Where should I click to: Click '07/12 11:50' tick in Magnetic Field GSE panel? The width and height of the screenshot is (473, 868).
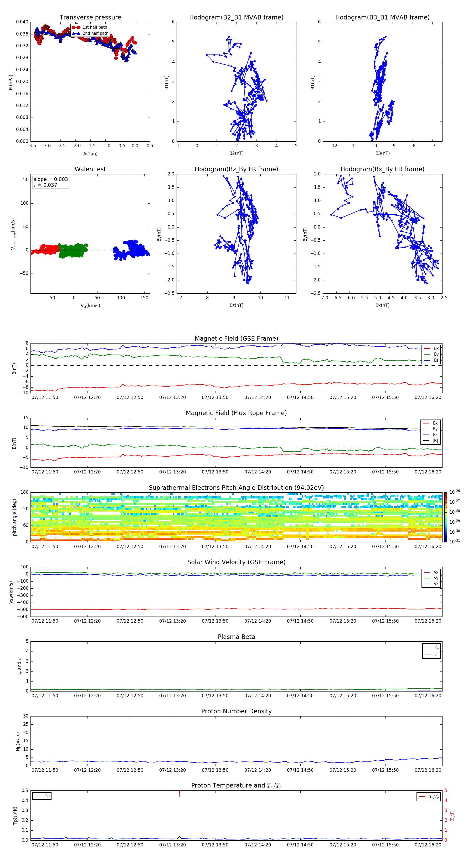click(45, 397)
